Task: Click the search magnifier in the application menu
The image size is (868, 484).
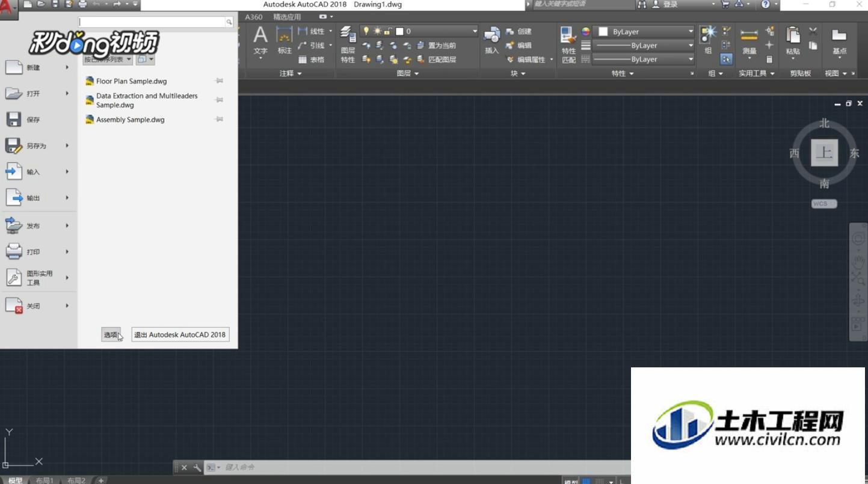Action: pyautogui.click(x=229, y=22)
